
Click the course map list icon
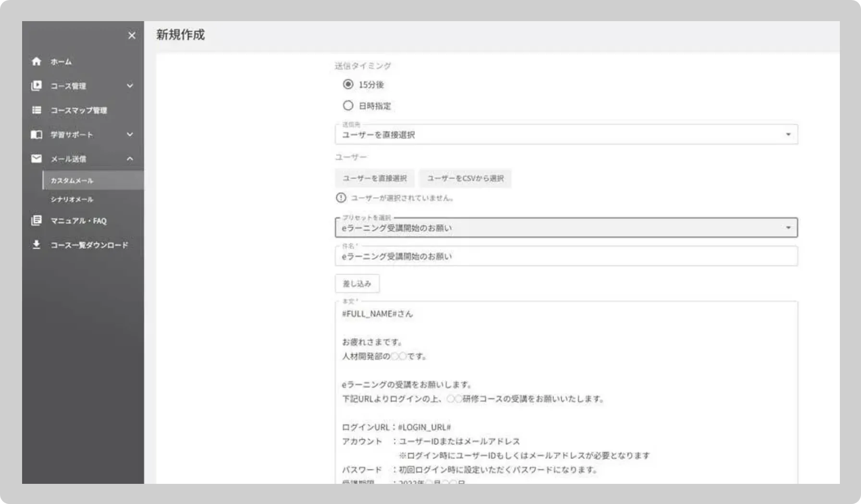tap(37, 110)
